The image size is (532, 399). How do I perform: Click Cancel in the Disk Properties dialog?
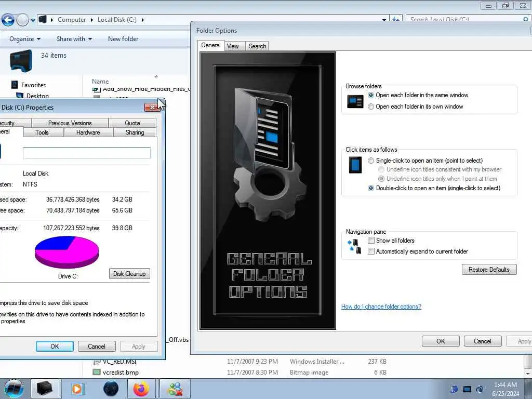(97, 346)
